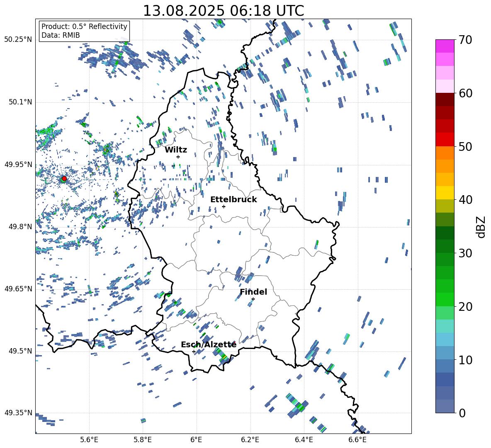
Task: Click the longitude label 6.6°E
Action: [x=357, y=440]
